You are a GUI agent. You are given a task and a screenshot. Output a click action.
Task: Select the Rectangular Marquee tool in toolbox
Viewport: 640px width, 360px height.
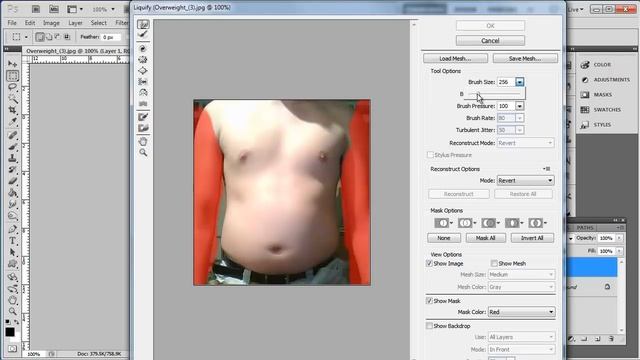pyautogui.click(x=12, y=76)
